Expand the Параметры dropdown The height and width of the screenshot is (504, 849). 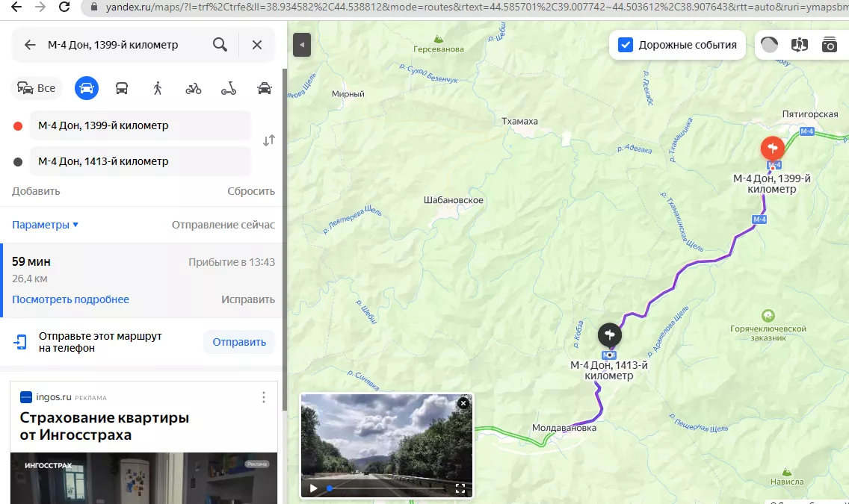point(45,225)
